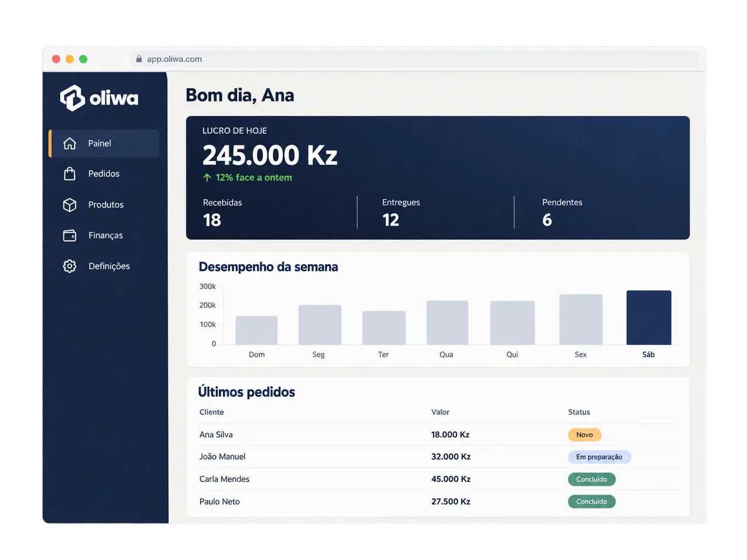Viewport: 747px width, 560px height.
Task: Click the 27.500 Kz value
Action: tap(451, 501)
